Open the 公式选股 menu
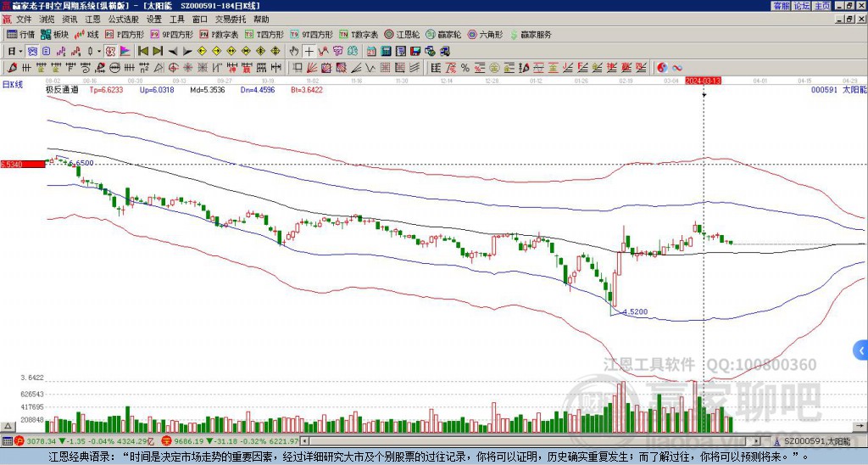The image size is (868, 465). (124, 20)
